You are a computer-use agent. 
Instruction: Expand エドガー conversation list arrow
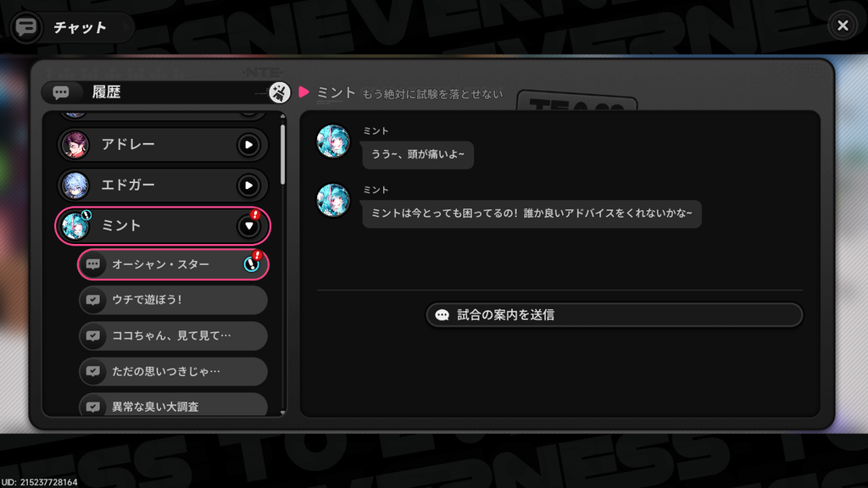[248, 186]
